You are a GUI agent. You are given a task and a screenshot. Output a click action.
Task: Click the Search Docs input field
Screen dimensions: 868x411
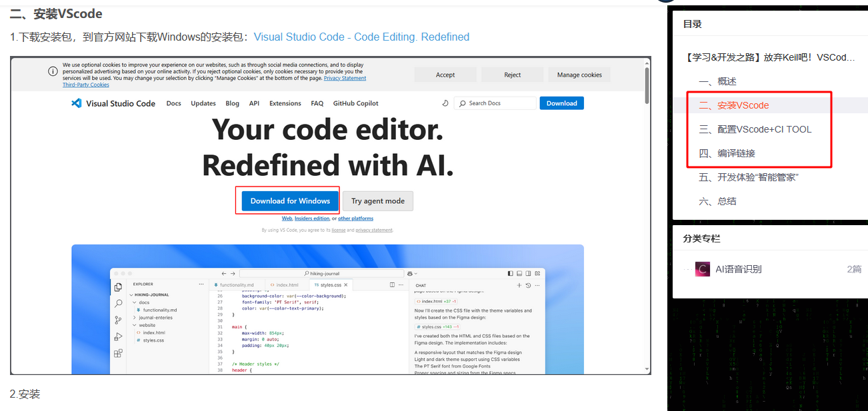click(x=495, y=103)
